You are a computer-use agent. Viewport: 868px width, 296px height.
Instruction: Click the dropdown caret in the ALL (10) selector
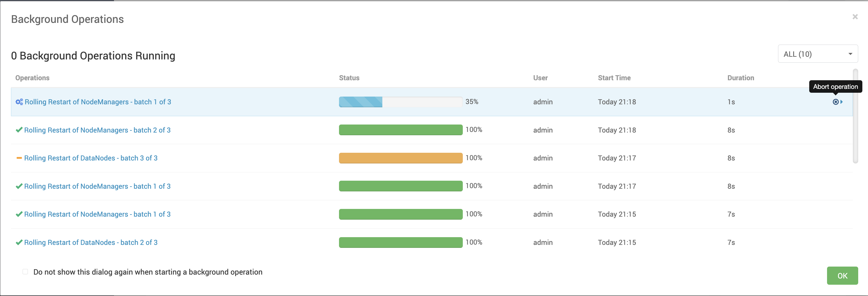point(850,54)
